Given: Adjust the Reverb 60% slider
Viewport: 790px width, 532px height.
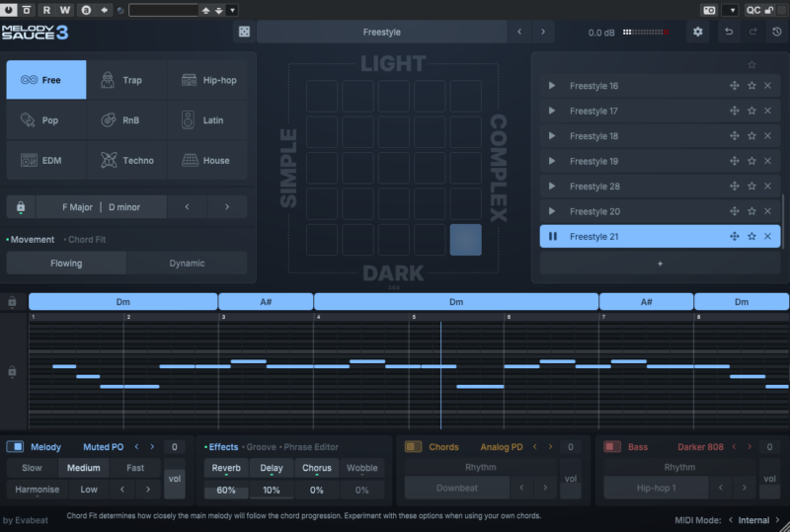Looking at the screenshot, I should coord(226,490).
